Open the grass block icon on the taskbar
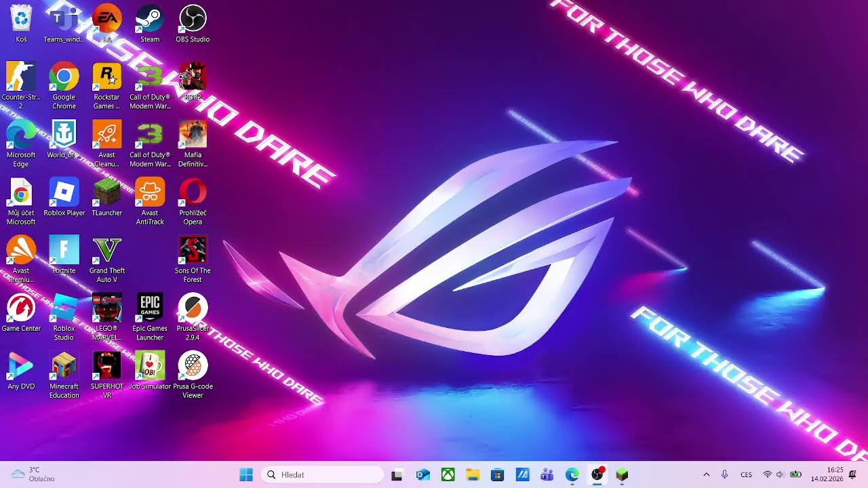The image size is (868, 488). point(623,474)
